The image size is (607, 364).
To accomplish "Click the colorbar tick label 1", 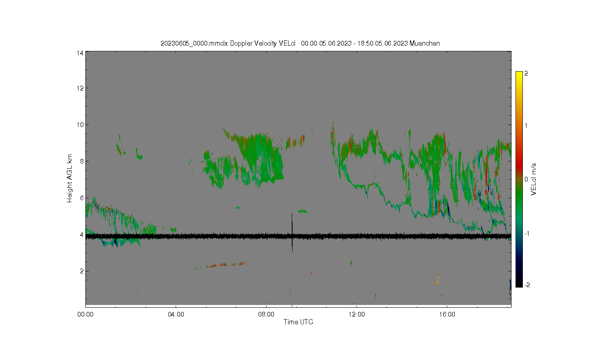I will click(526, 125).
